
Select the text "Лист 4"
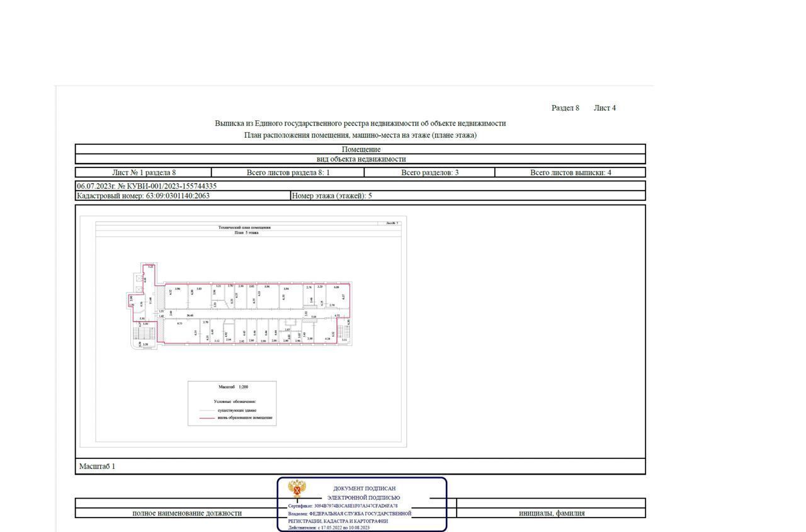[x=604, y=108]
